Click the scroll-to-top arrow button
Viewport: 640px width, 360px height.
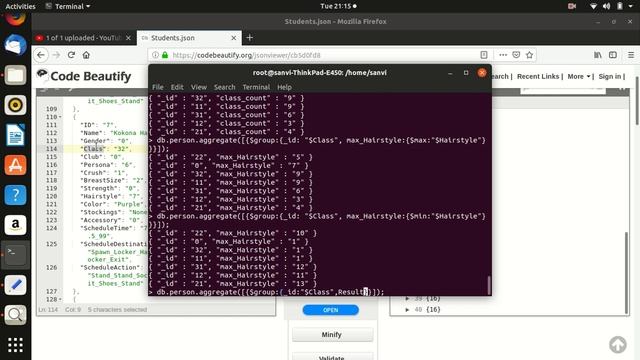tap(618, 344)
